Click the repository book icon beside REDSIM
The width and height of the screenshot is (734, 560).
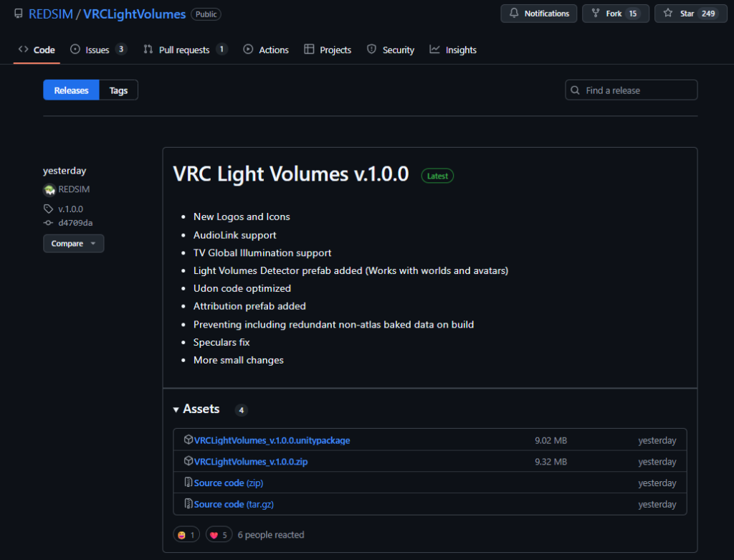click(18, 14)
